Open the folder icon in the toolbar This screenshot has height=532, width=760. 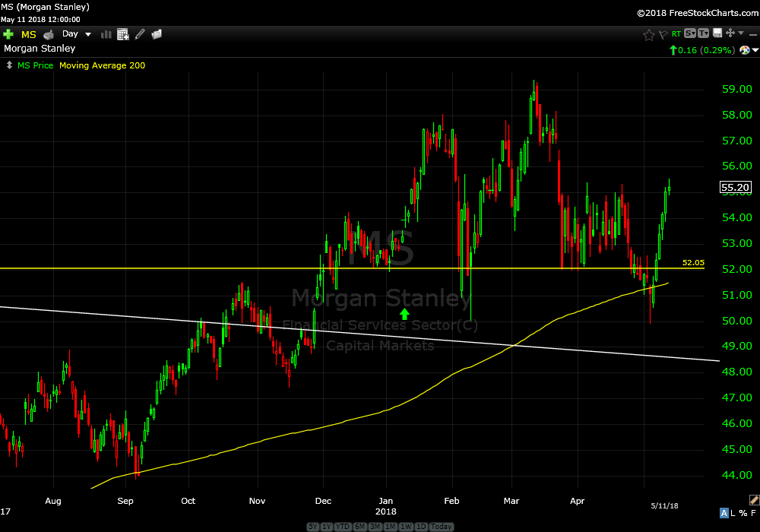[157, 34]
